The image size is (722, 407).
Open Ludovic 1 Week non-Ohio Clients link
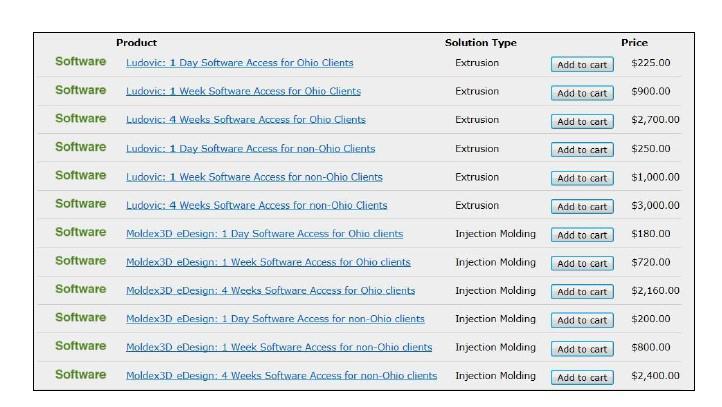coord(254,177)
